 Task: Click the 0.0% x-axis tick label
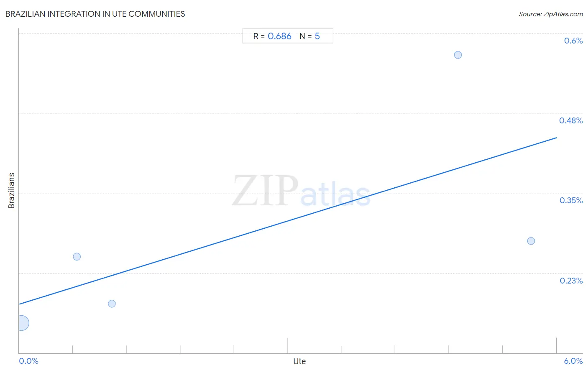click(x=29, y=361)
